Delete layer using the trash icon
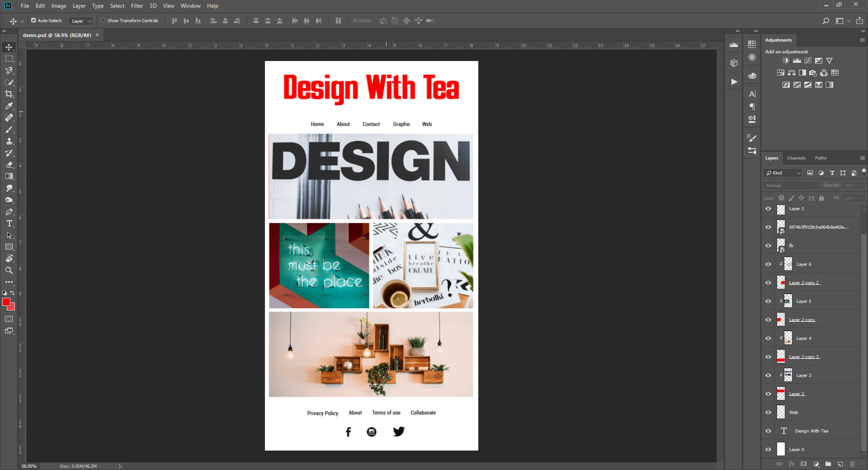The height and width of the screenshot is (470, 868). click(853, 464)
